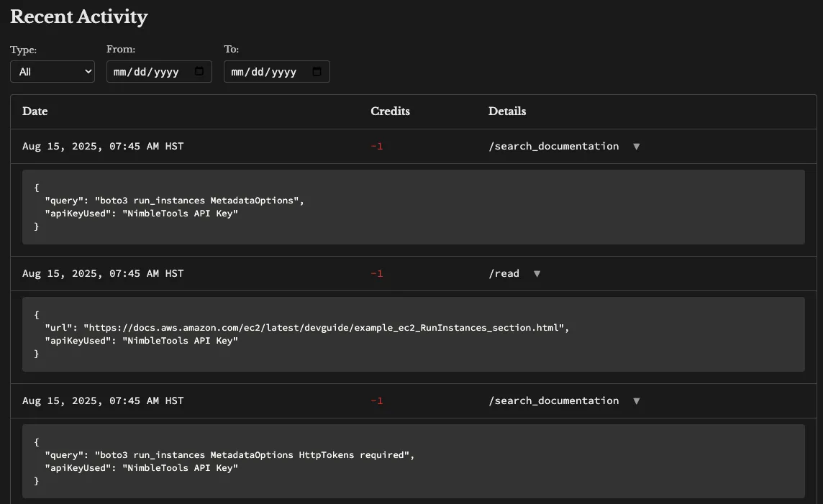
Task: Select the Recent Activity heading
Action: 78,17
